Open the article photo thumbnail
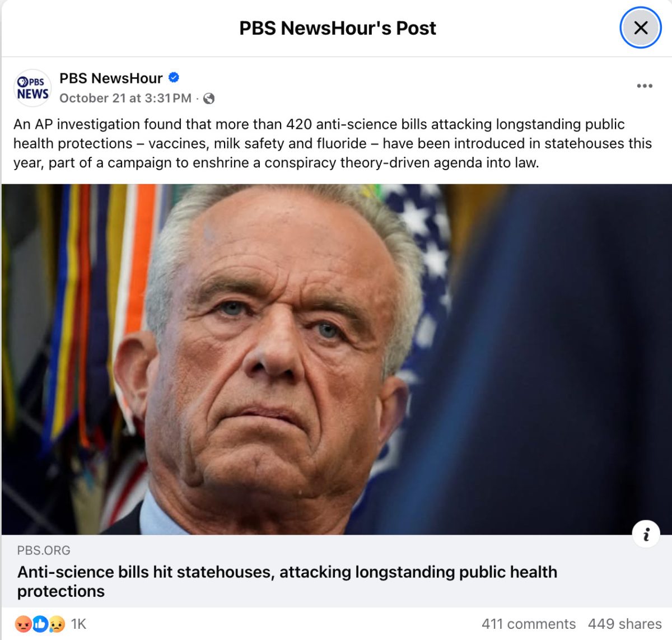Image resolution: width=672 pixels, height=640 pixels. 337,359
